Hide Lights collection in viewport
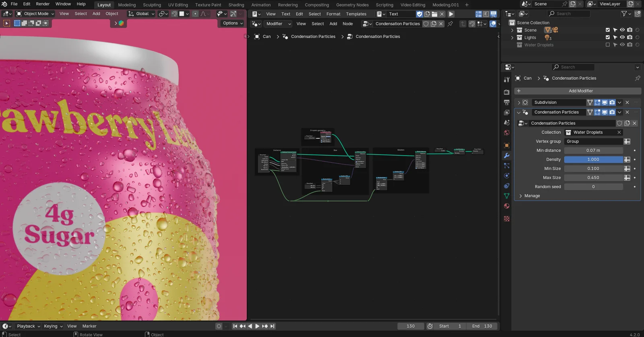Image resolution: width=644 pixels, height=337 pixels. click(x=622, y=37)
